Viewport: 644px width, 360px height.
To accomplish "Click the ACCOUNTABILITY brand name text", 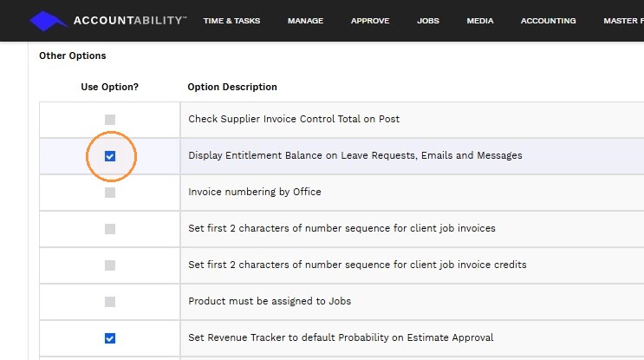I will (x=130, y=21).
